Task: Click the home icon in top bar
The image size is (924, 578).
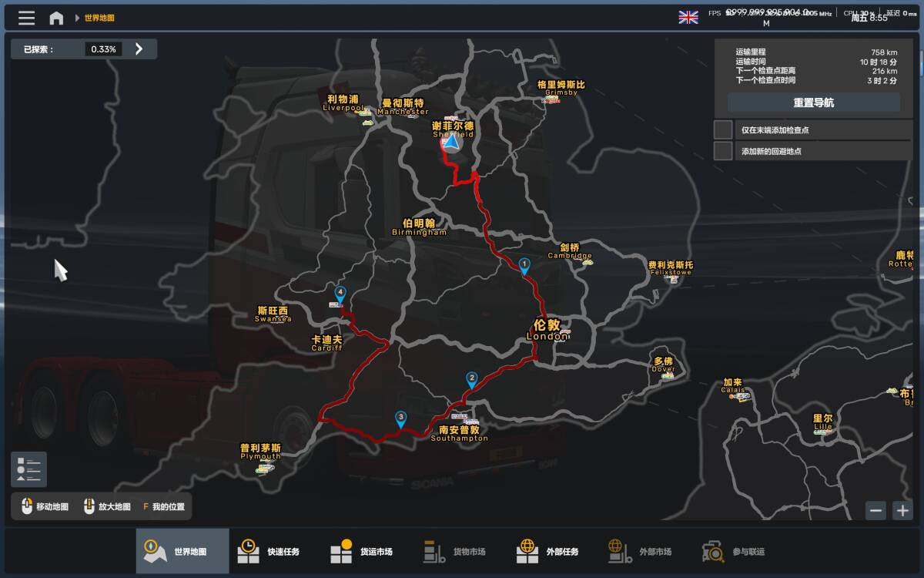Action: coord(56,18)
